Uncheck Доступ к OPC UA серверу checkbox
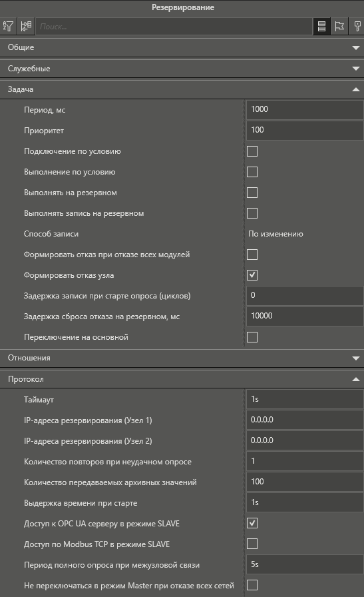 click(252, 523)
